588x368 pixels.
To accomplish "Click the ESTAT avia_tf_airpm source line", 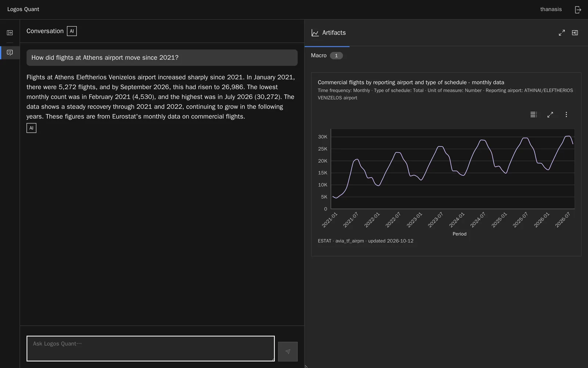I will click(365, 241).
